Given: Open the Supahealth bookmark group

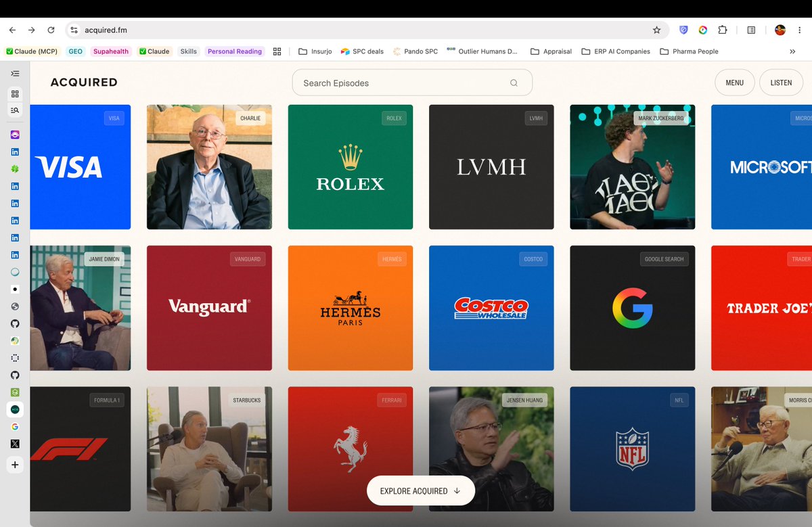Looking at the screenshot, I should (111, 51).
